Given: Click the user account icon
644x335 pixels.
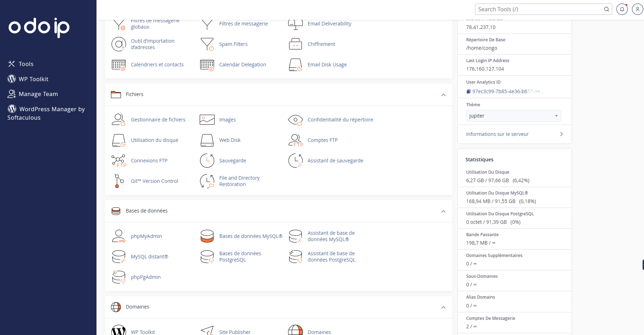Looking at the screenshot, I should pos(637,9).
